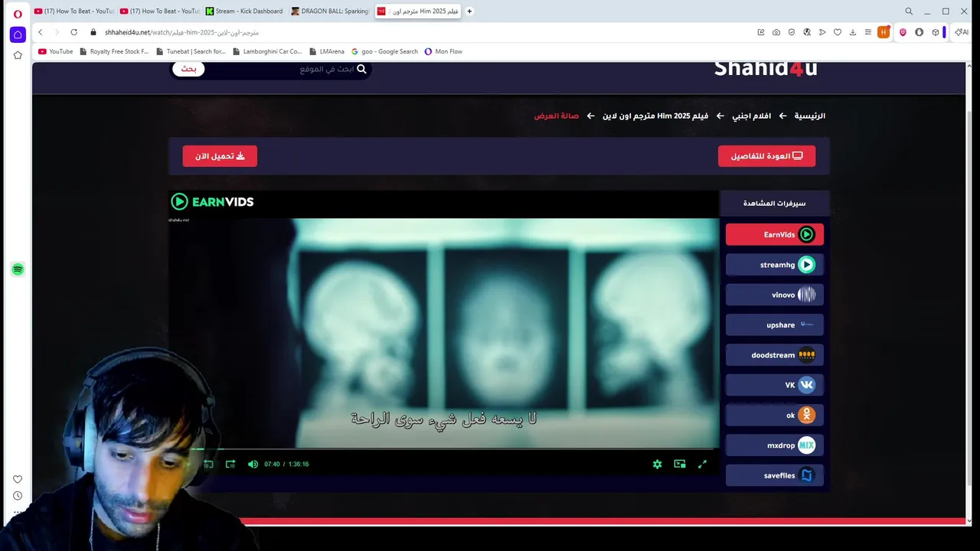Select the ok server option
The image size is (980, 551).
point(775,415)
